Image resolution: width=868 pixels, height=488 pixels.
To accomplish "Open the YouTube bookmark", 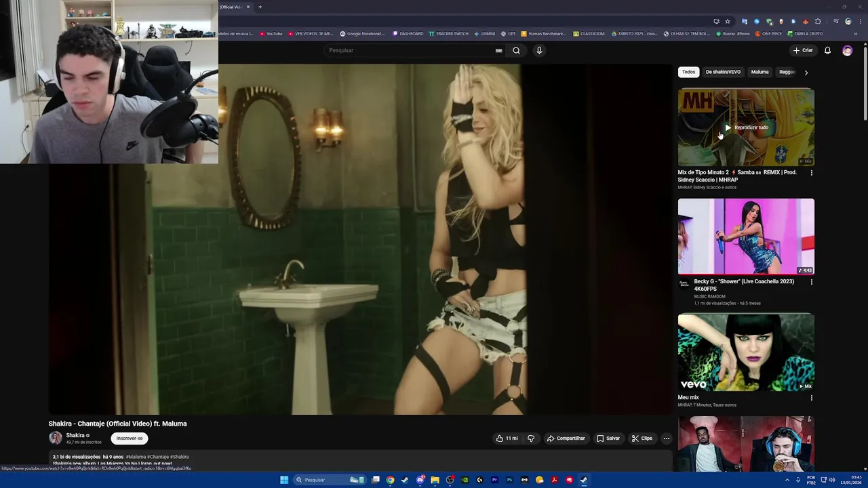I will (271, 33).
